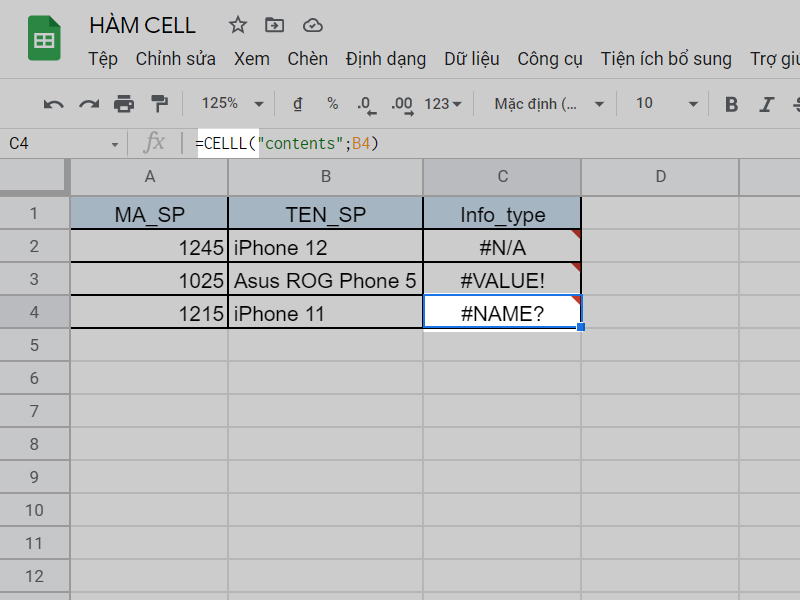The height and width of the screenshot is (600, 800).
Task: Click the fill handle of cell C4
Action: [x=581, y=327]
